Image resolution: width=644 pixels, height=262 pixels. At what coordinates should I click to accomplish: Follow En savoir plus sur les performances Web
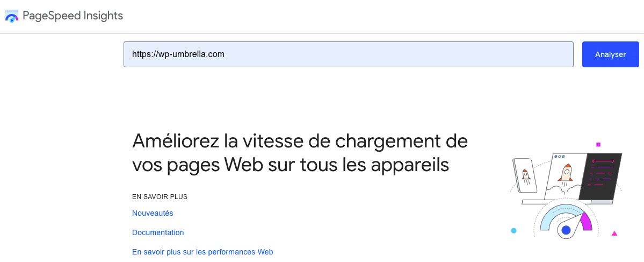point(202,252)
